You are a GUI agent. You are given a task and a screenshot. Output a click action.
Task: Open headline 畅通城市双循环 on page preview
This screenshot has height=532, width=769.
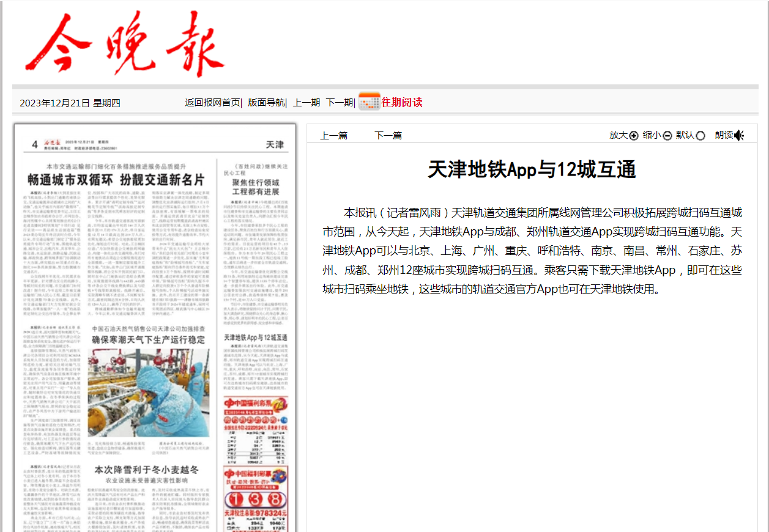pos(116,180)
